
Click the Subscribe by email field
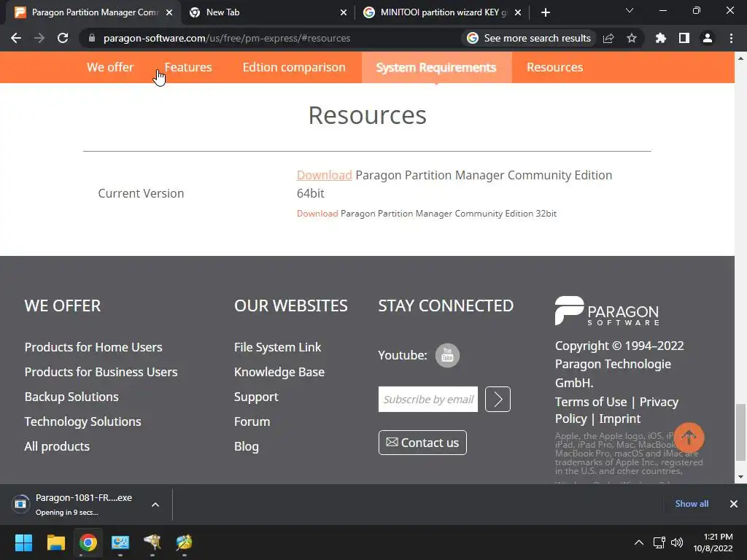pos(427,399)
